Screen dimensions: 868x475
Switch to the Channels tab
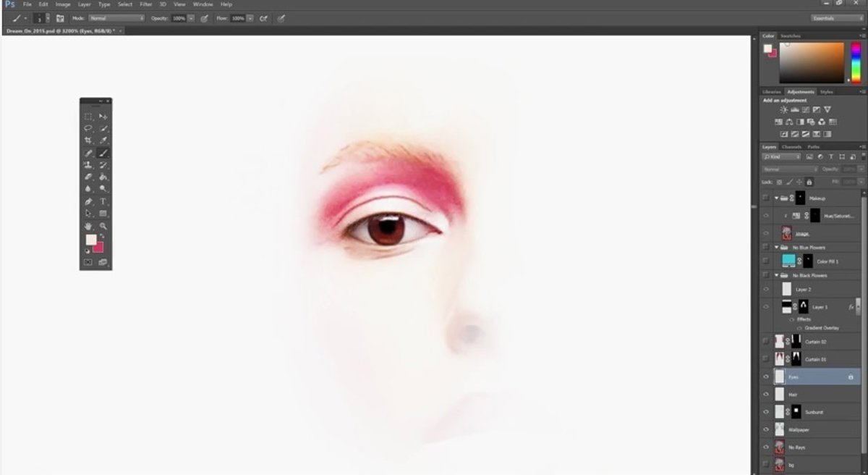791,147
